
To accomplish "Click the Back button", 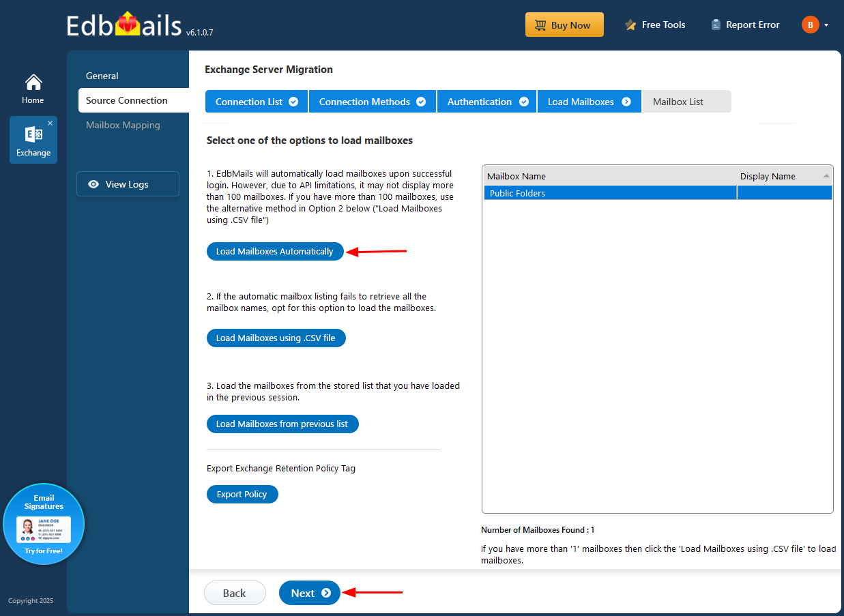I will [235, 593].
